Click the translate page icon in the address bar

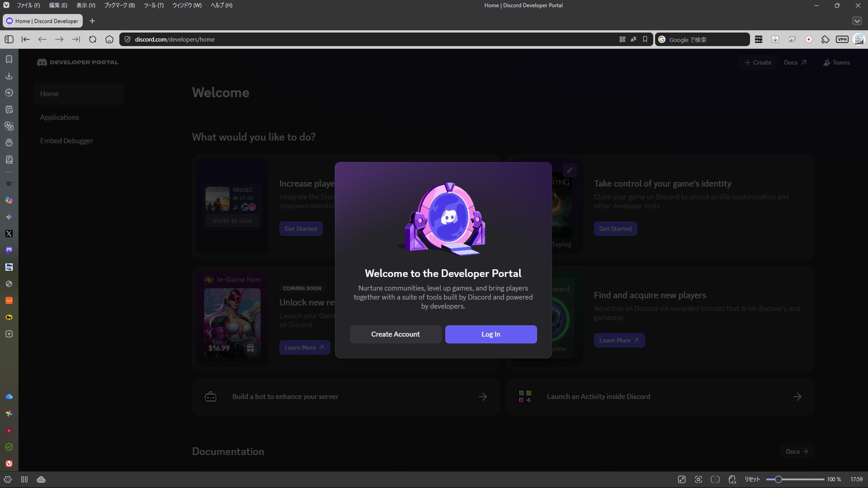634,39
